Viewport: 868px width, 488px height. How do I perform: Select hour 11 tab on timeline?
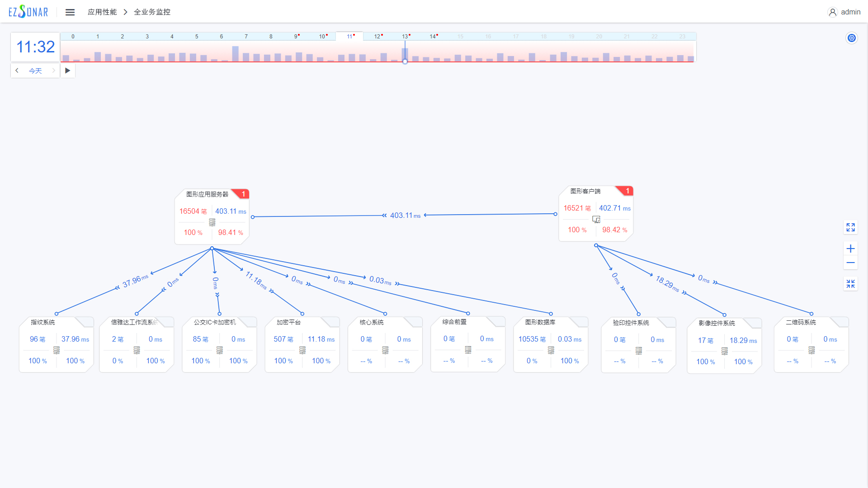click(x=349, y=37)
